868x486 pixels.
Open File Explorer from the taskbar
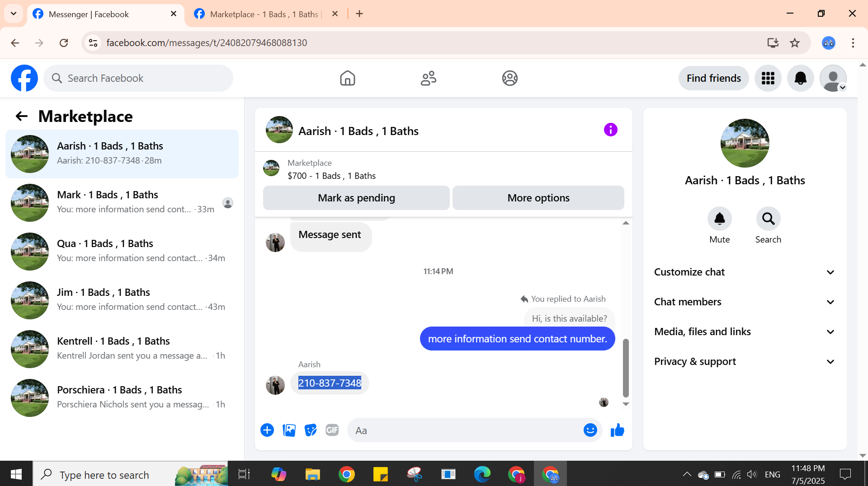pos(312,474)
